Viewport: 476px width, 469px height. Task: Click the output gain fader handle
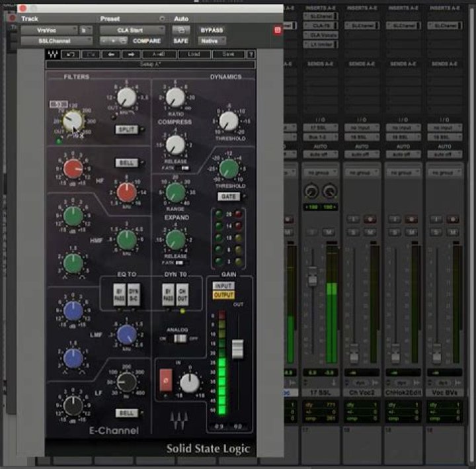237,349
